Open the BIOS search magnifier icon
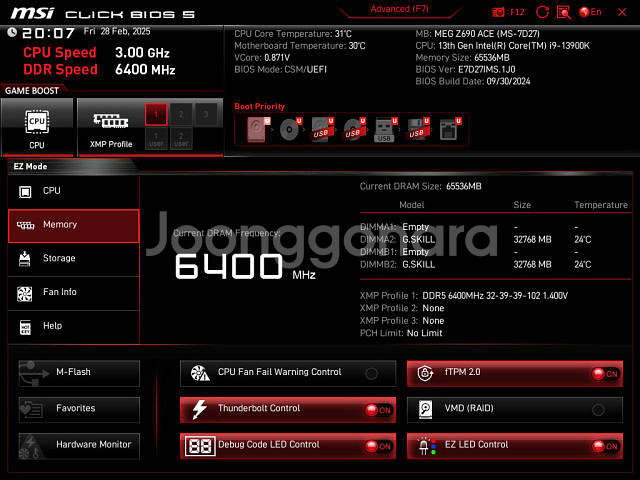Viewport: 640px width, 480px height. (563, 12)
